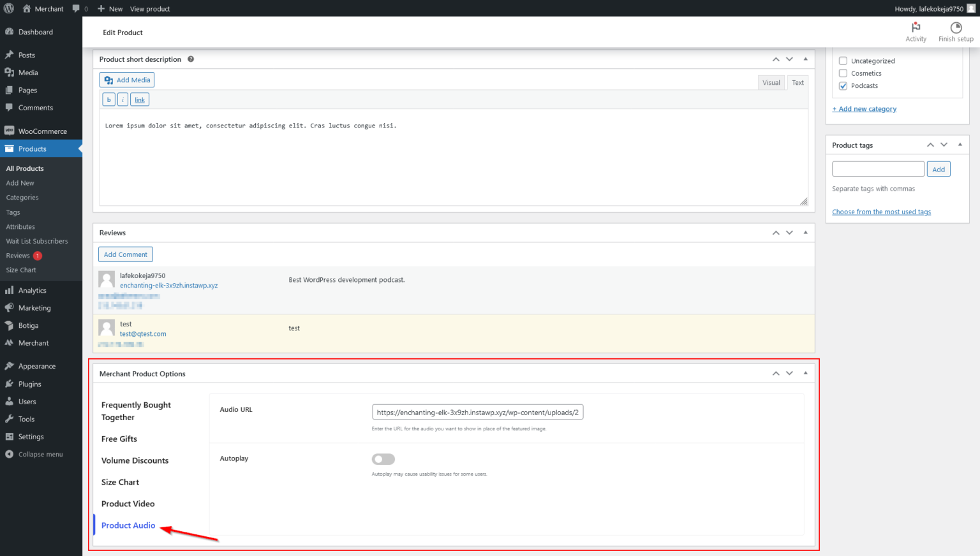Click the Activity flag icon
This screenshot has width=980, height=556.
(x=916, y=27)
